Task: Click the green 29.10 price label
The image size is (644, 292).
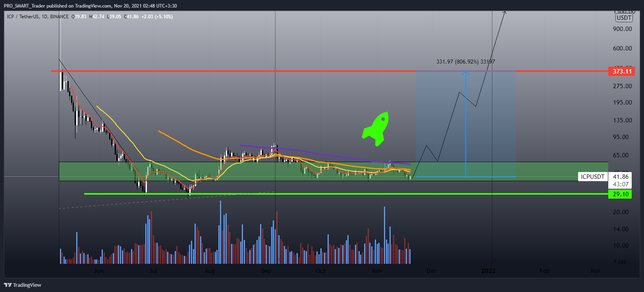Action: [621, 194]
